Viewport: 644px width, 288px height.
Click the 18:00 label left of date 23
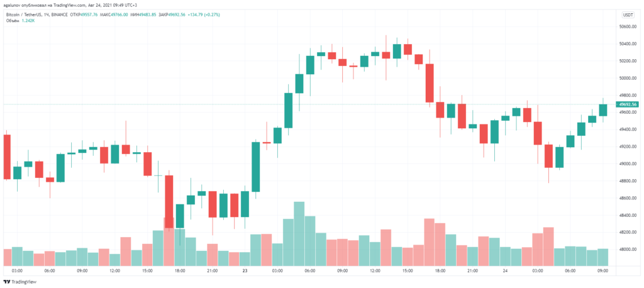[x=179, y=270]
